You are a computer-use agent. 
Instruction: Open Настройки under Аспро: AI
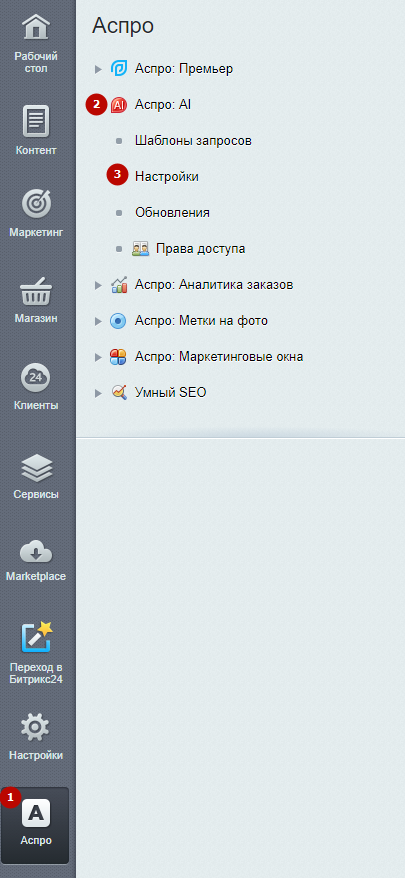[x=166, y=176]
